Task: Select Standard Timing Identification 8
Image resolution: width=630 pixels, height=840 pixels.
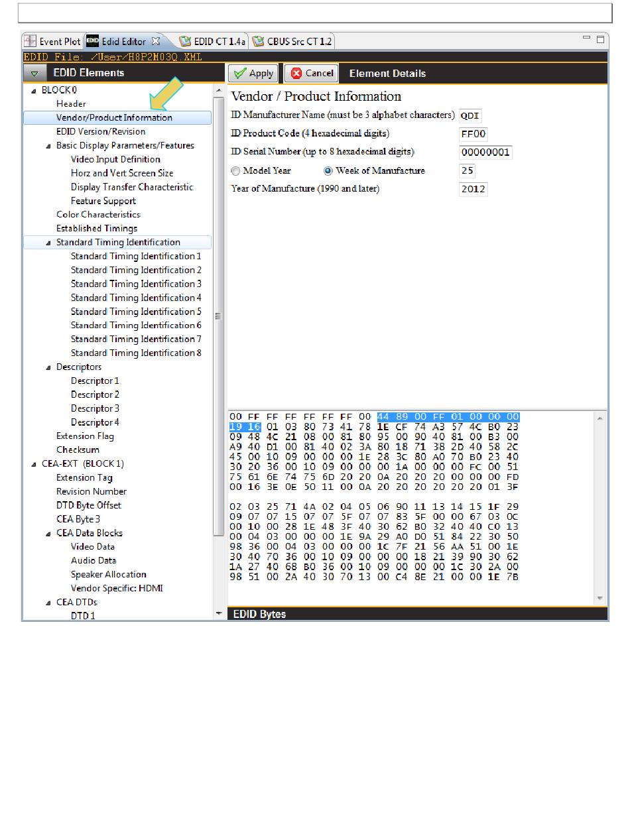Action: 136,353
